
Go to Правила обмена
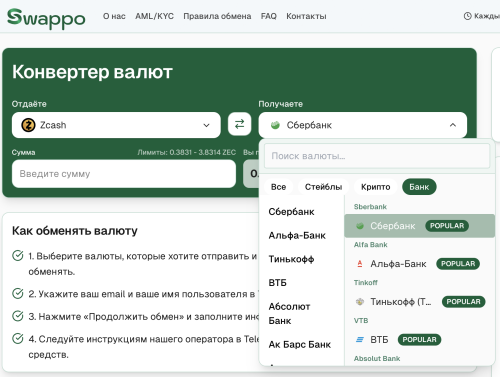(x=217, y=16)
